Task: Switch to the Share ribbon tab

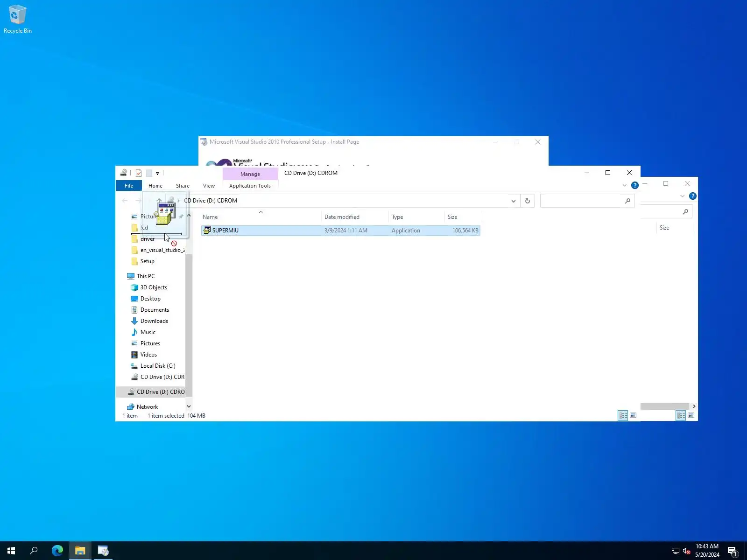Action: [x=183, y=186]
